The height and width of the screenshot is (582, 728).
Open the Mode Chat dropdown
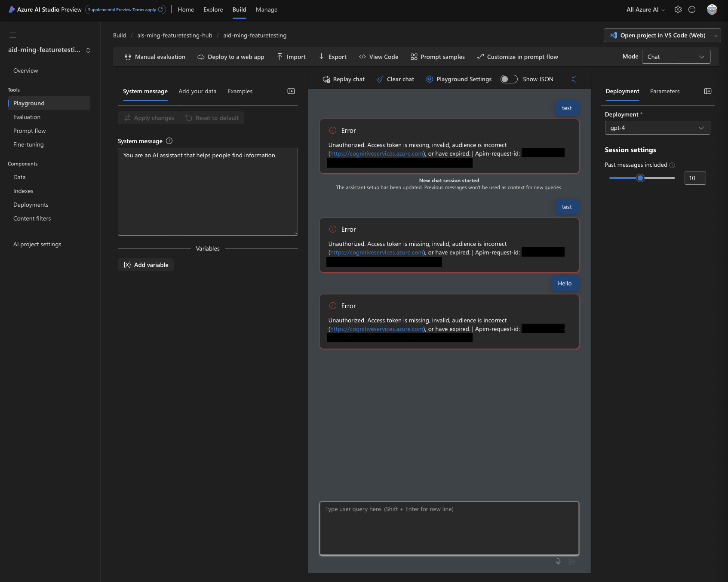[676, 57]
